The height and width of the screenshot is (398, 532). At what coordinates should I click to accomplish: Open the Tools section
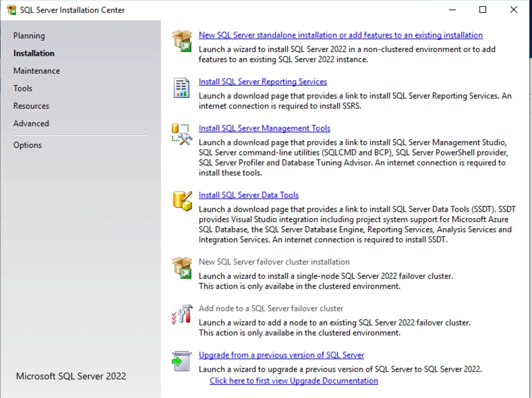click(x=23, y=88)
